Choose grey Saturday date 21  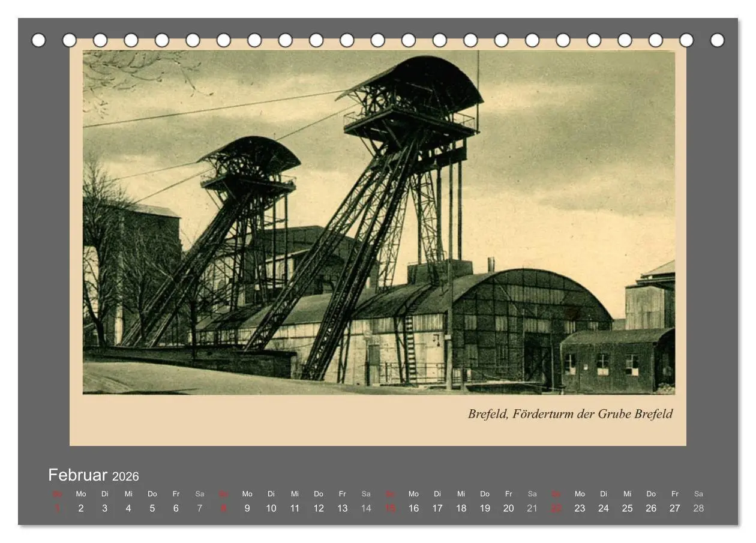532,508
